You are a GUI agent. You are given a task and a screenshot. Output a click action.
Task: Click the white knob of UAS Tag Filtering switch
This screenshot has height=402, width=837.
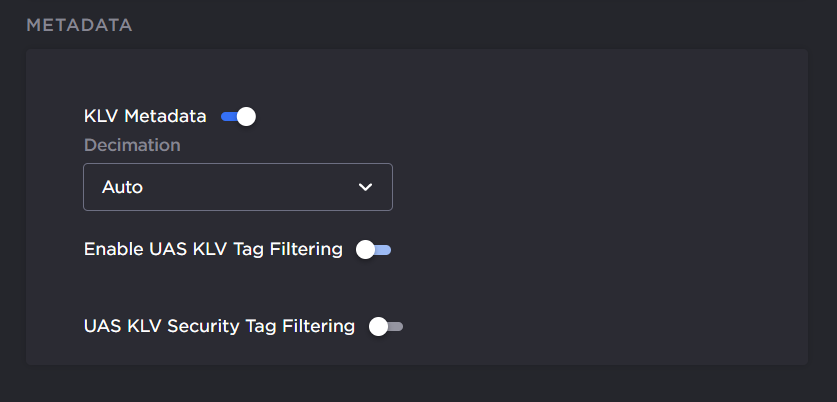[366, 250]
